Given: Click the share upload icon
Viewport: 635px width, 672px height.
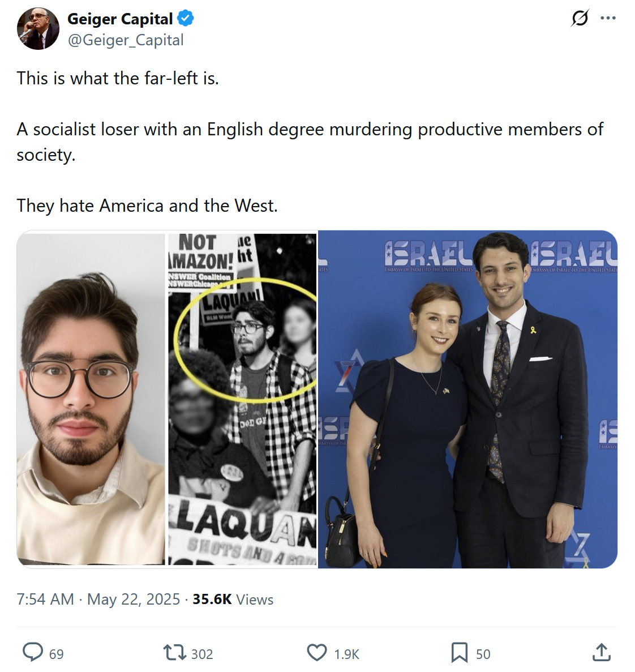Looking at the screenshot, I should [x=601, y=653].
